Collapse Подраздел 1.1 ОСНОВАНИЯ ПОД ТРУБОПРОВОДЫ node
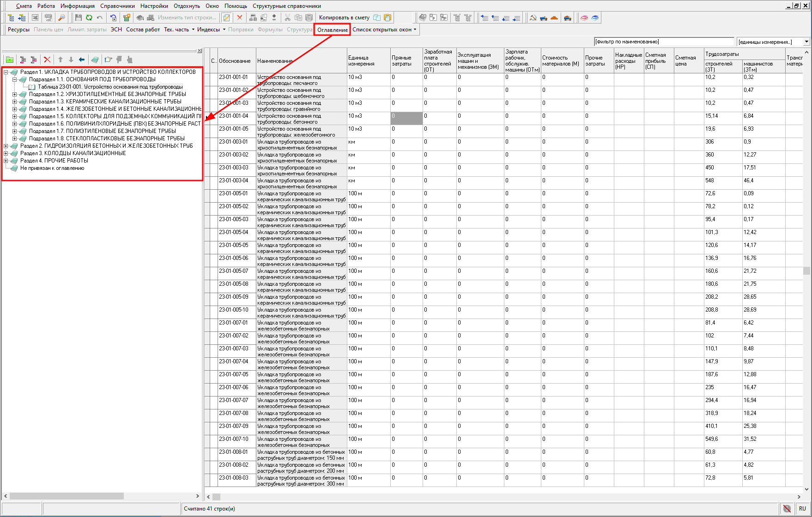 14,79
